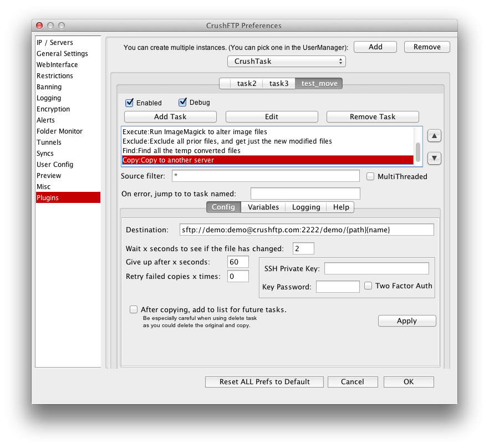Open Banning section

[x=68, y=86]
